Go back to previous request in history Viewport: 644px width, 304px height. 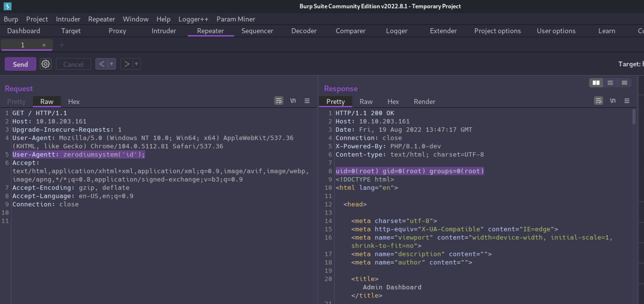pos(102,64)
